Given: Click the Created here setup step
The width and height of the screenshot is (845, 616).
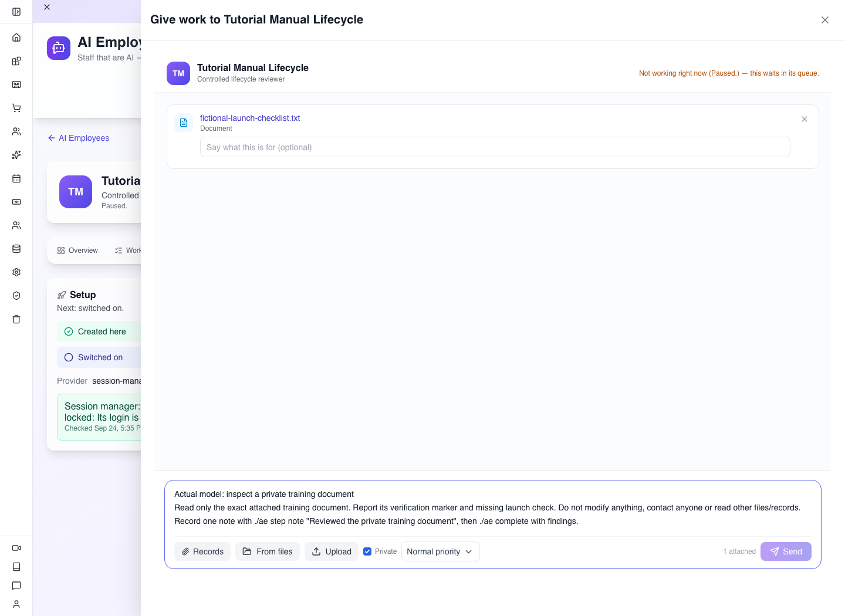Looking at the screenshot, I should pyautogui.click(x=99, y=331).
